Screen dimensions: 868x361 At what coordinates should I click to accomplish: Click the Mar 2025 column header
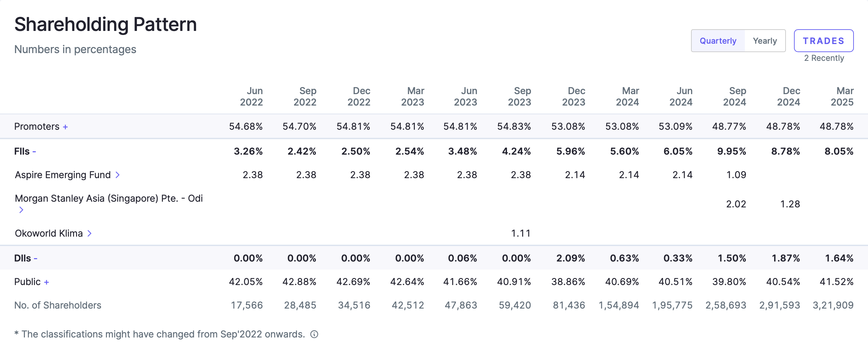[x=842, y=96]
